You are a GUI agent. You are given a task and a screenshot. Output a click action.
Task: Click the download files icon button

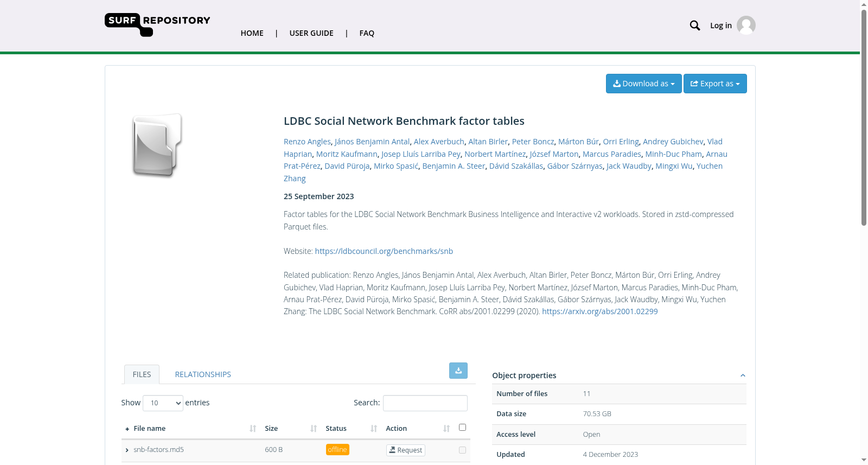coord(458,371)
